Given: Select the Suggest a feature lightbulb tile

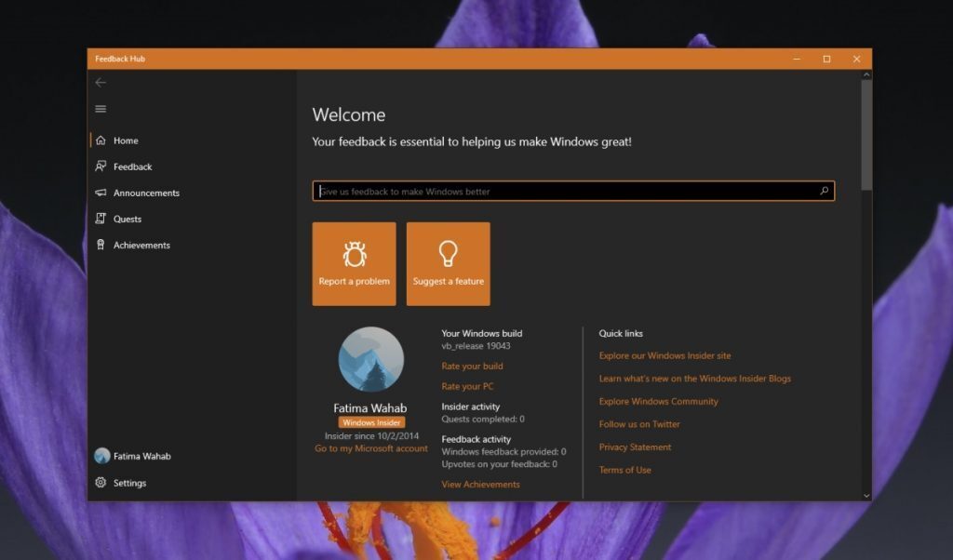Looking at the screenshot, I should coord(449,262).
